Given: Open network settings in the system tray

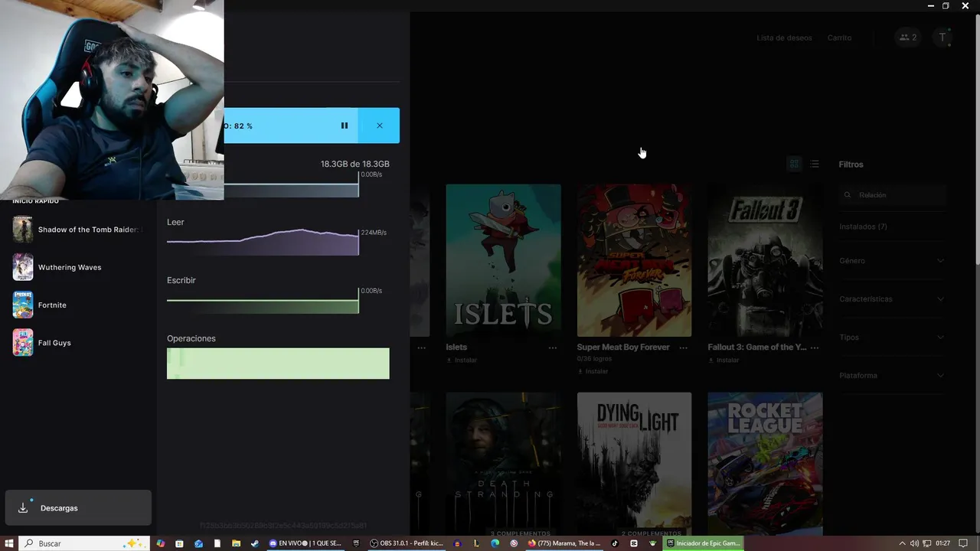Looking at the screenshot, I should (927, 543).
